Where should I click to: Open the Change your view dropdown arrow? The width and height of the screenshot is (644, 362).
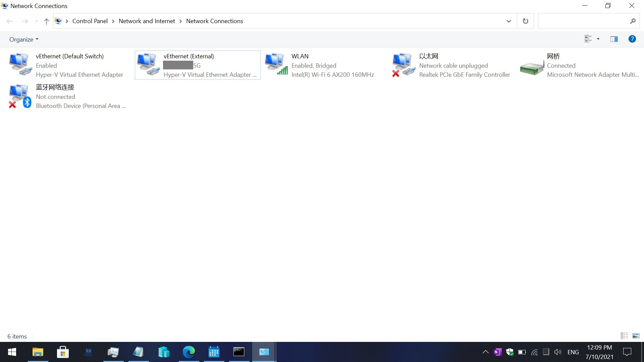[598, 39]
